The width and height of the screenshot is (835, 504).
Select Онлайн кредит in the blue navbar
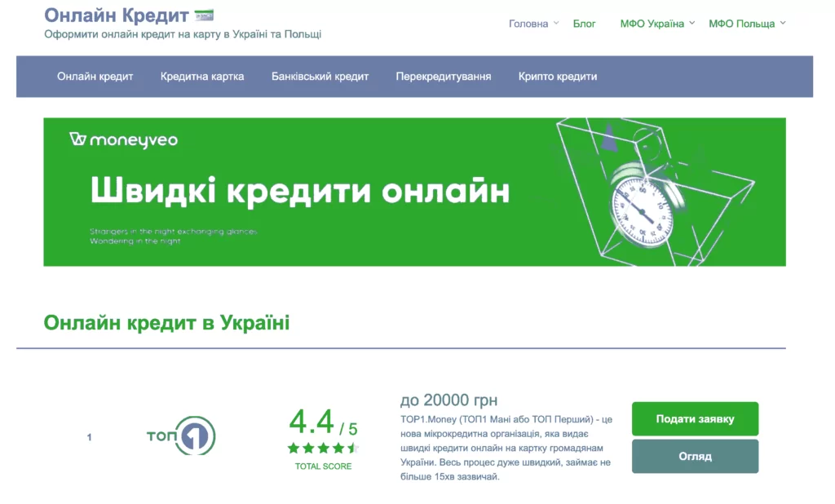pos(95,76)
